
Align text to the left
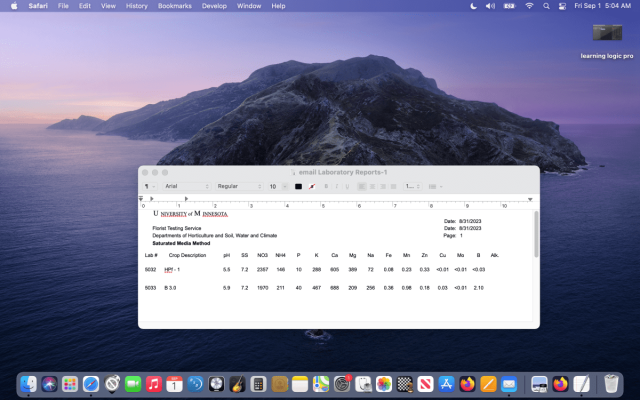362,187
